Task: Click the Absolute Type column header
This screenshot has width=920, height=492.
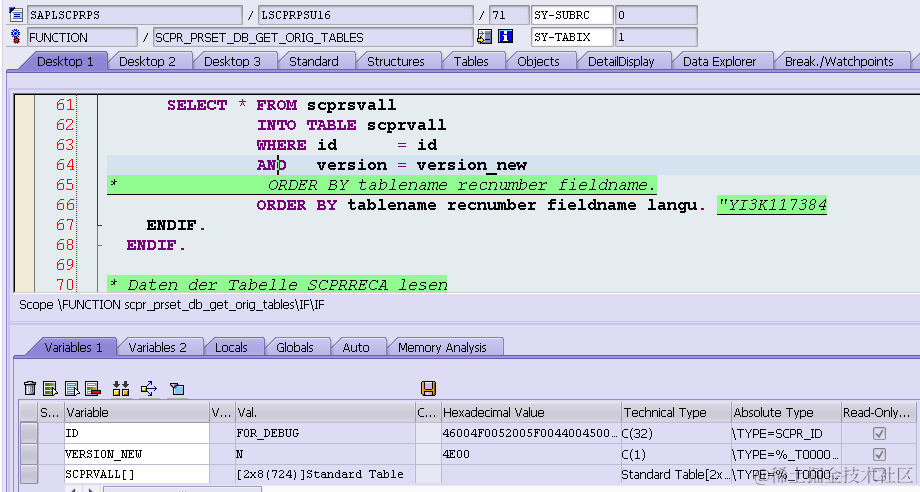Action: tap(786, 412)
